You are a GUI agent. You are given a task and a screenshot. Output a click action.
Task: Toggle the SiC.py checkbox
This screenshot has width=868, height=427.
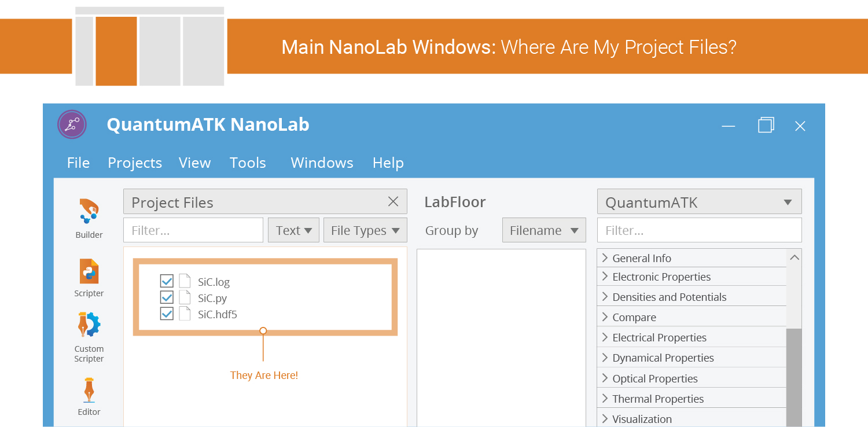[x=167, y=297]
